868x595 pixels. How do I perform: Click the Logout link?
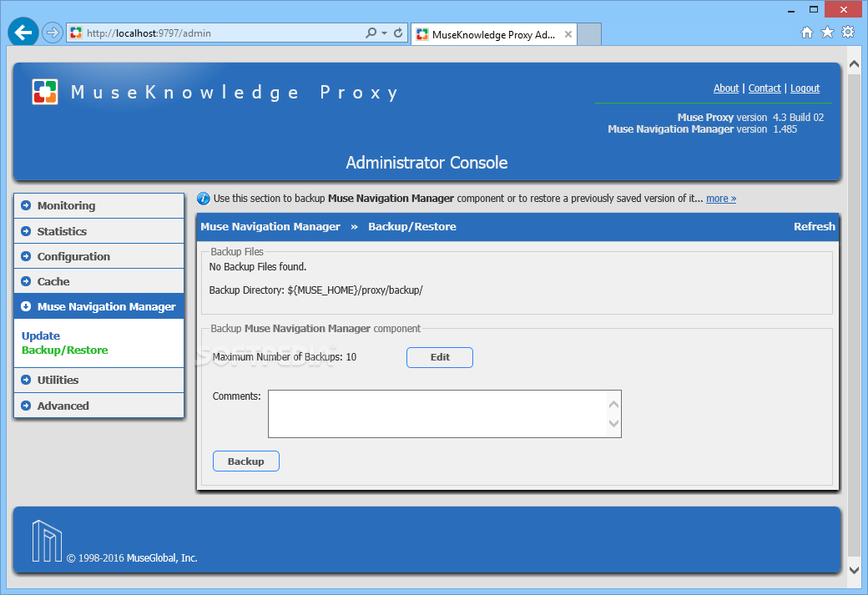coord(805,88)
